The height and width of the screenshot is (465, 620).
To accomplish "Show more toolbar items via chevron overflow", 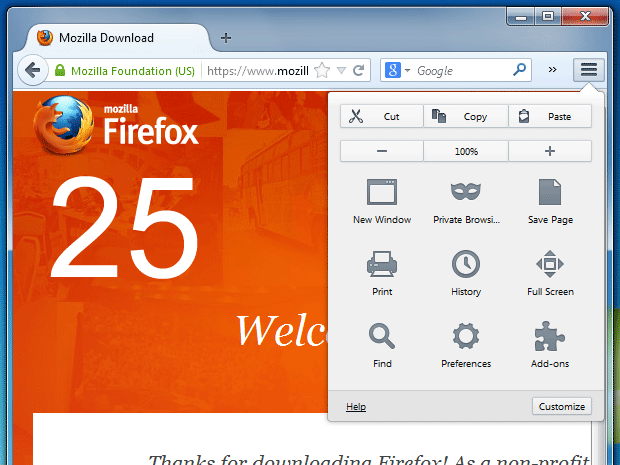I will point(552,70).
